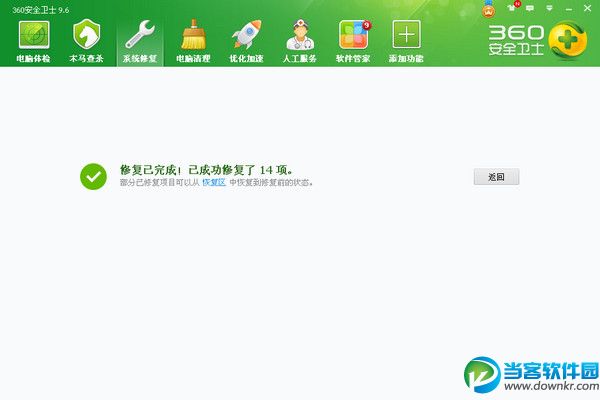Open the 电脑清理 broom cleanup tab
Image resolution: width=600 pixels, height=400 pixels.
(193, 41)
